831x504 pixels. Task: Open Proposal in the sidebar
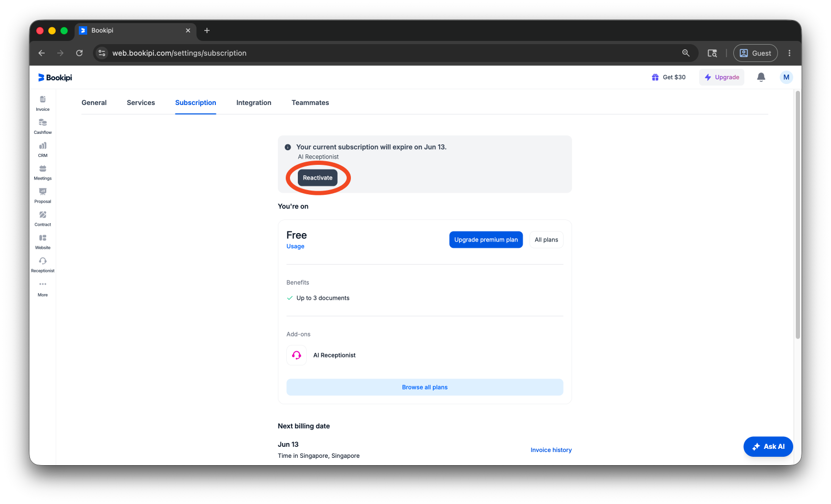tap(43, 196)
